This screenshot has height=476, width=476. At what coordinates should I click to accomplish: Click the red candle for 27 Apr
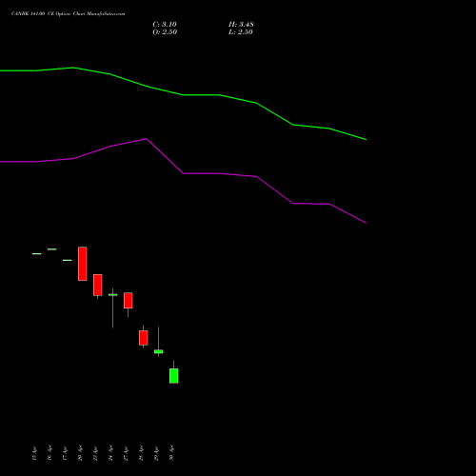(129, 301)
